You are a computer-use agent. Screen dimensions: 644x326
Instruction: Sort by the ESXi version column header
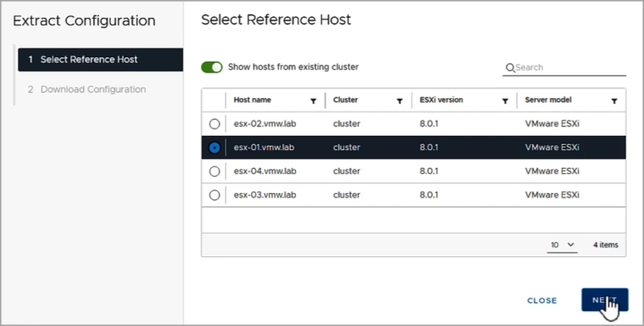(441, 100)
